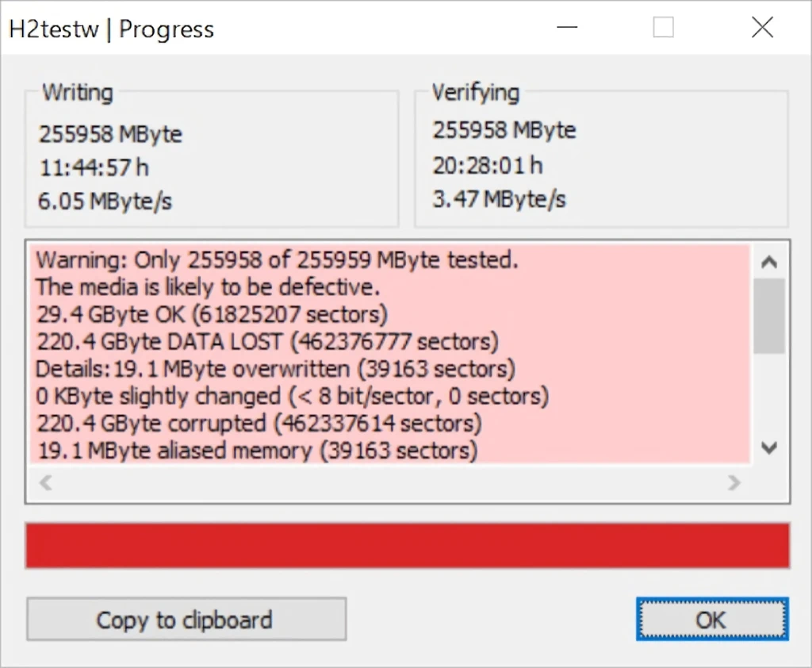This screenshot has width=812, height=668.
Task: Click the vertical scrollbar thumb in results log
Action: tap(769, 316)
